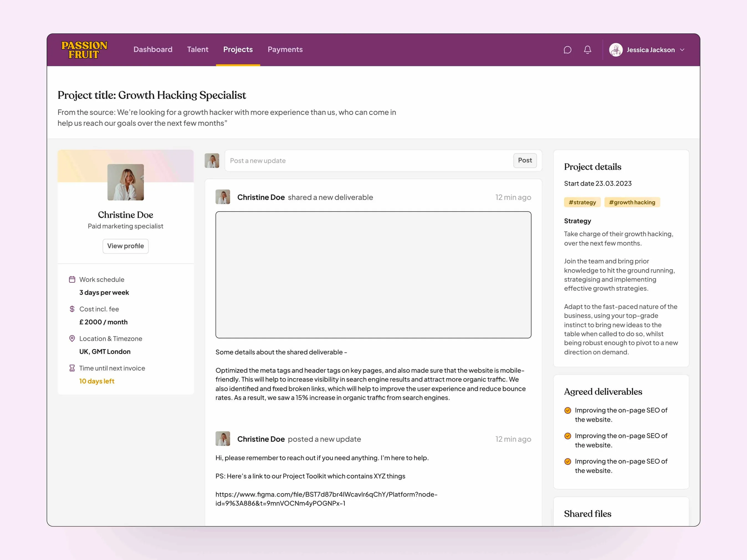The height and width of the screenshot is (560, 747).
Task: Open Christine Doe name on posted update
Action: [261, 439]
